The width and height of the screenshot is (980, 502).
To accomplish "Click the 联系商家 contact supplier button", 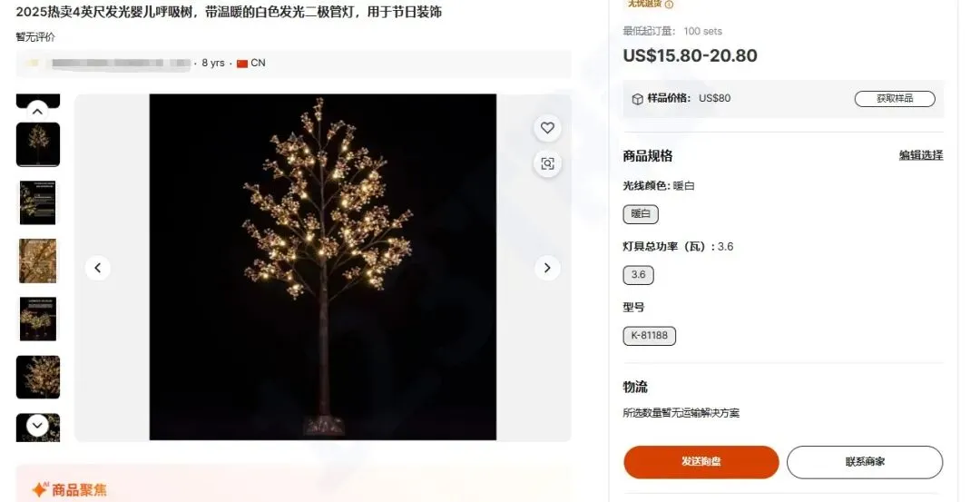I will (865, 462).
